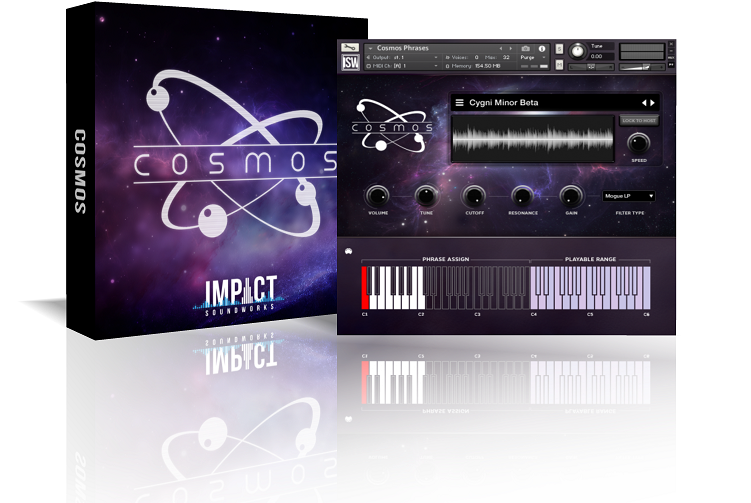Toggle the Mute (M) button

pos(559,64)
